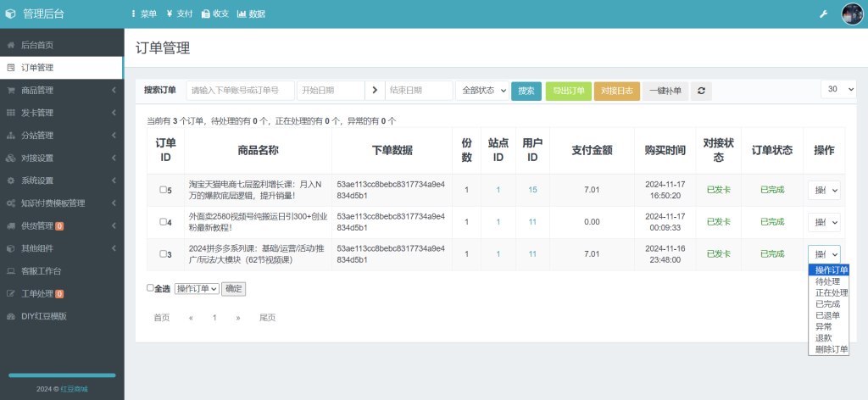The image size is (868, 400).
Task: Open the 收支 item in top bar
Action: click(215, 14)
